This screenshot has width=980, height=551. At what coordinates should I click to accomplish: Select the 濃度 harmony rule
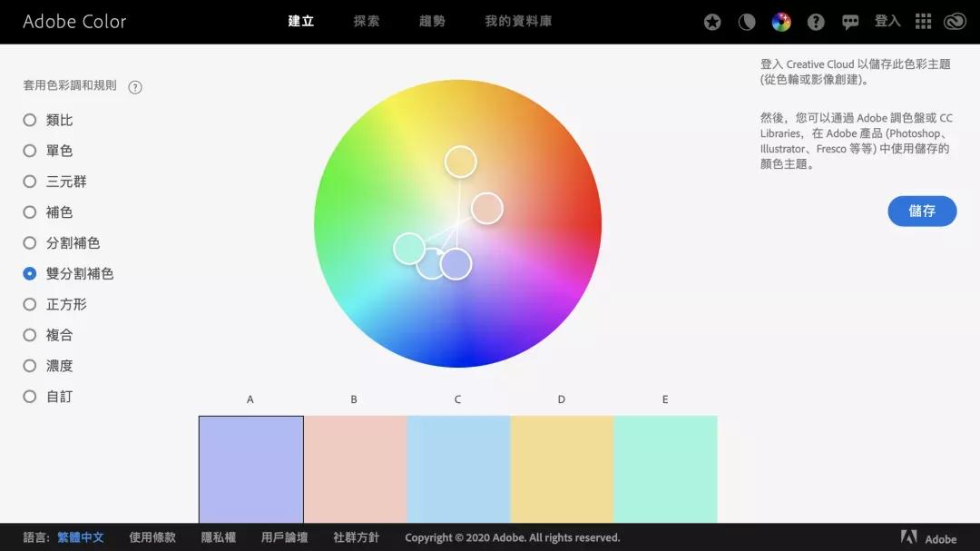click(48, 365)
